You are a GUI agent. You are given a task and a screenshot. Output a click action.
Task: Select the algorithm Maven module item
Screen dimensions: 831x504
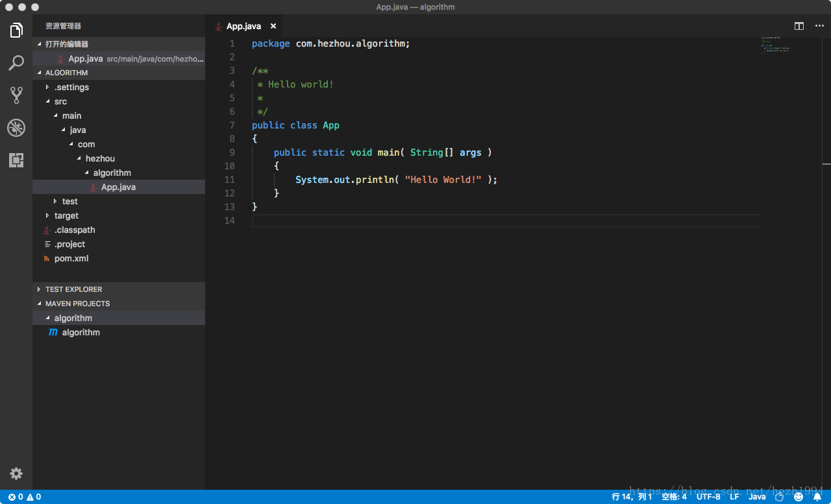click(x=119, y=332)
